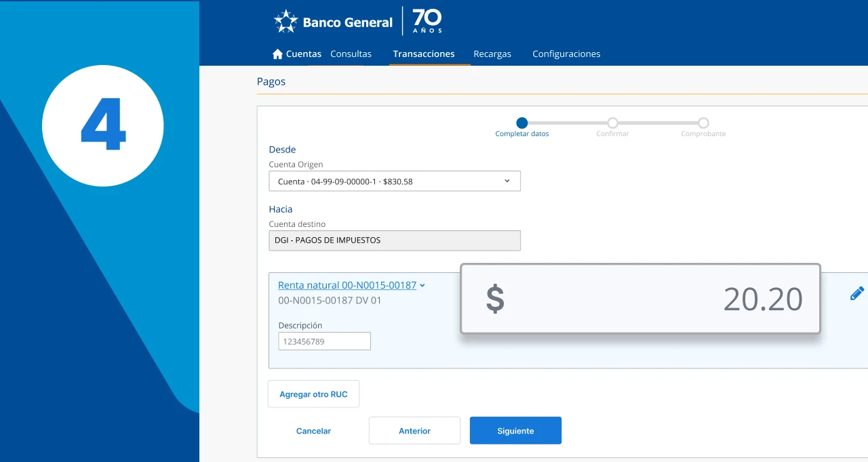
Task: Click Cancelar to abort payment
Action: 313,431
